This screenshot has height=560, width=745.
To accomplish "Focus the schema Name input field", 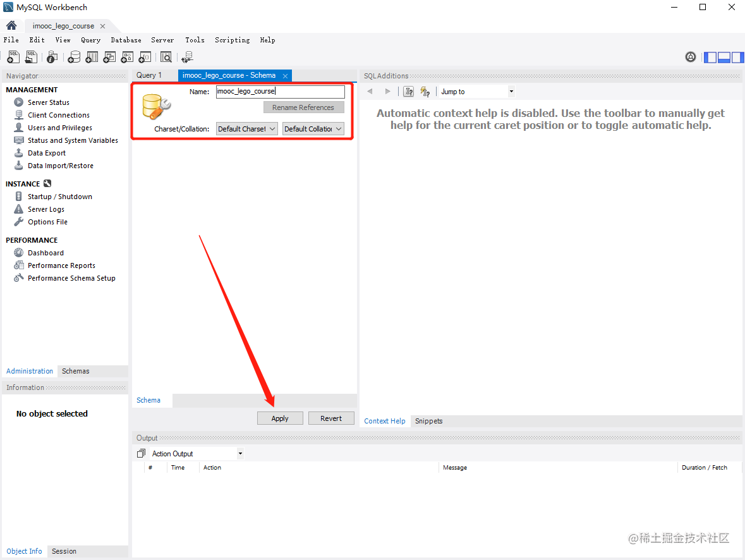I will pos(281,91).
